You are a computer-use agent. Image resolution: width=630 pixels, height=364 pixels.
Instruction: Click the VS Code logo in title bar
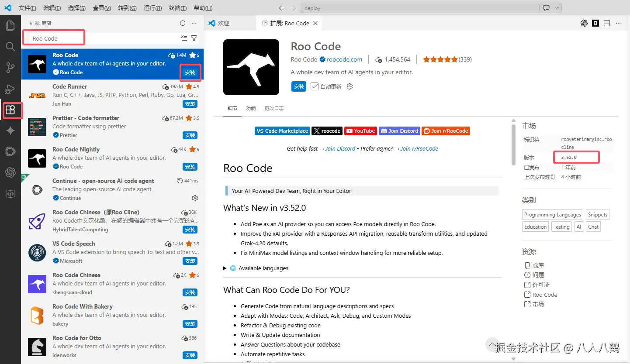pyautogui.click(x=8, y=8)
